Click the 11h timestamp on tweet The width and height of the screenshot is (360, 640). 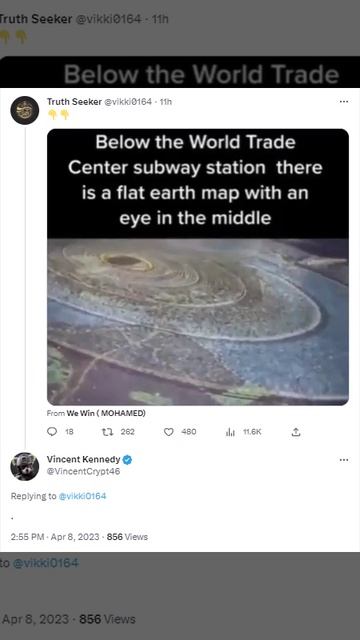coord(166,102)
